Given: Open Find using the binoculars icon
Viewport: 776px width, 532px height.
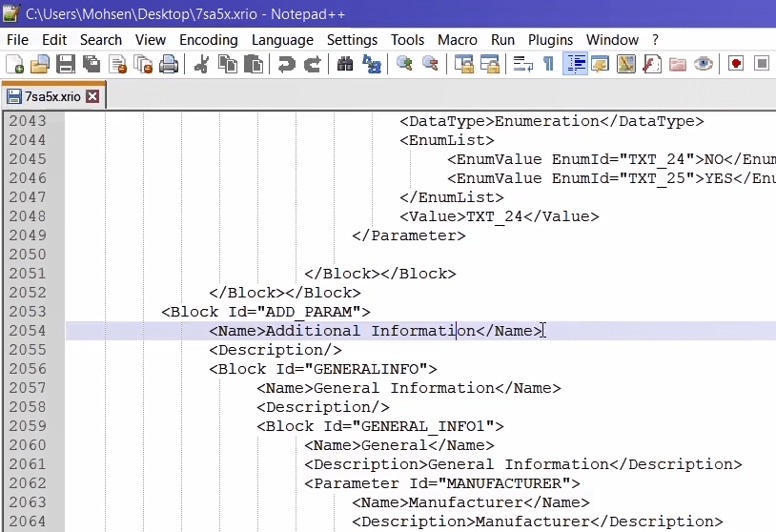Looking at the screenshot, I should coord(345,64).
